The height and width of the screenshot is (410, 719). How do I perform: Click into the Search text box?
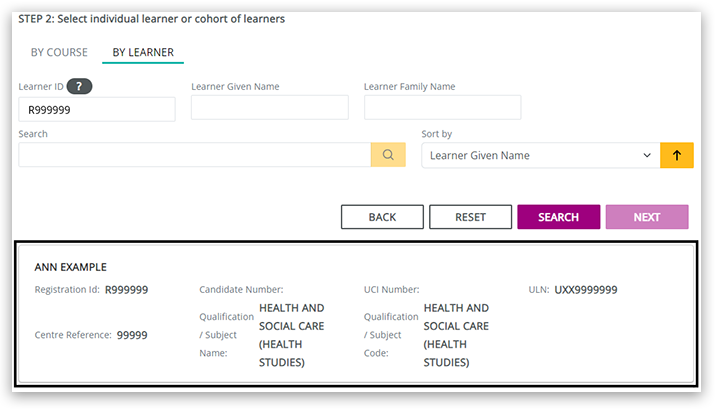click(194, 155)
